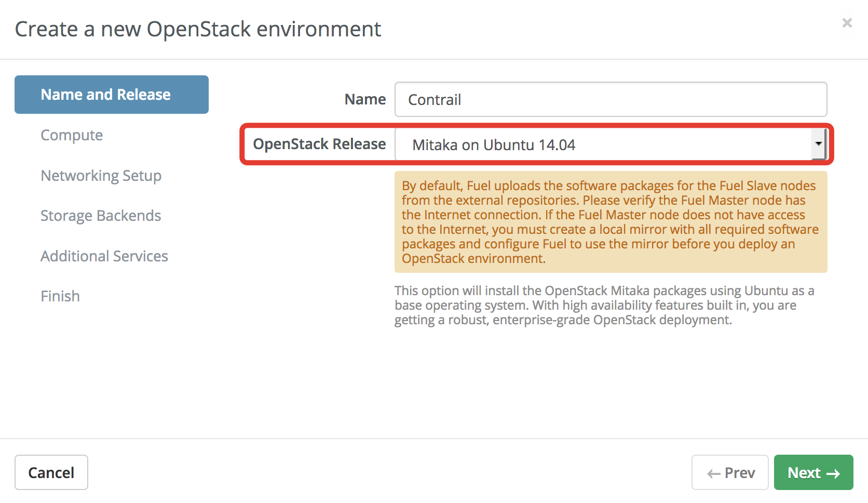The image size is (868, 503).
Task: Close the Create OpenStack environment dialog
Action: pos(847,23)
